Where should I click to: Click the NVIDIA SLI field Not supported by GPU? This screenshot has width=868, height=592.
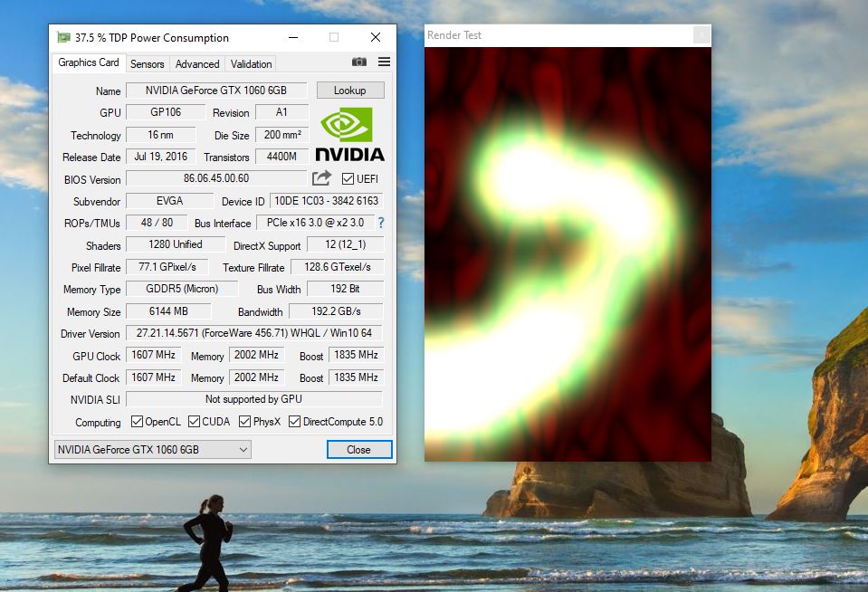[x=254, y=398]
